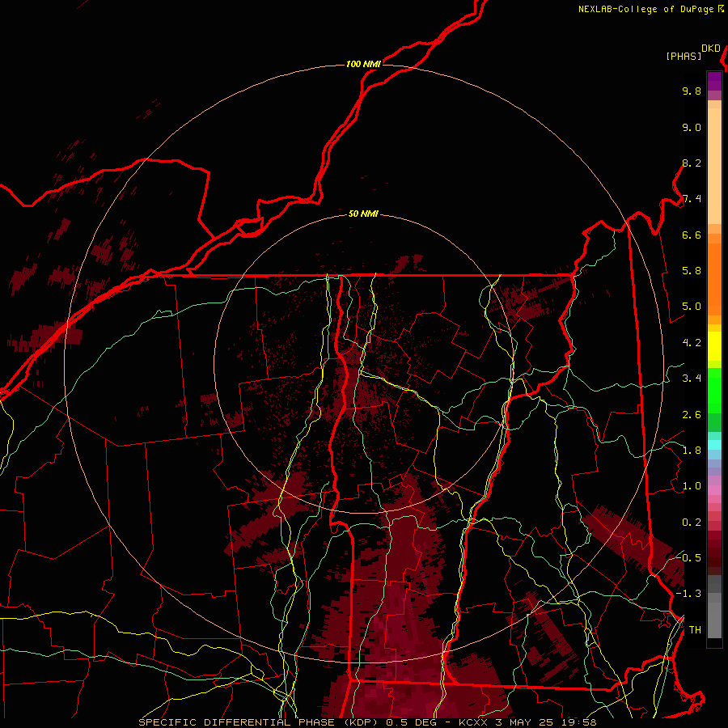Select the 5.8 scale value

(692, 271)
